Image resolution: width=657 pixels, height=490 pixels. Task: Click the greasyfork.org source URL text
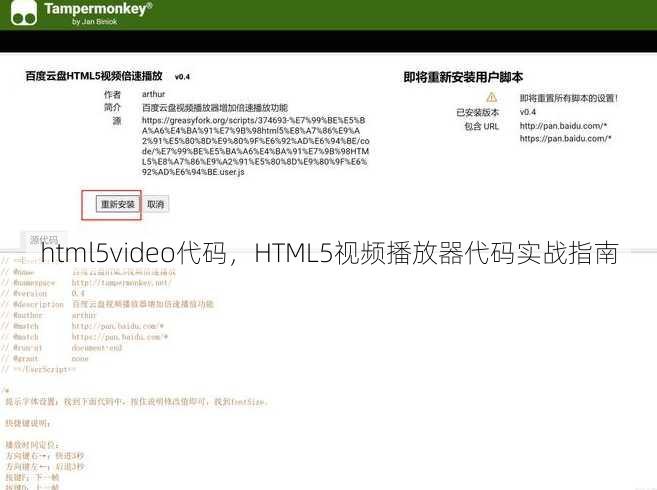pos(255,146)
